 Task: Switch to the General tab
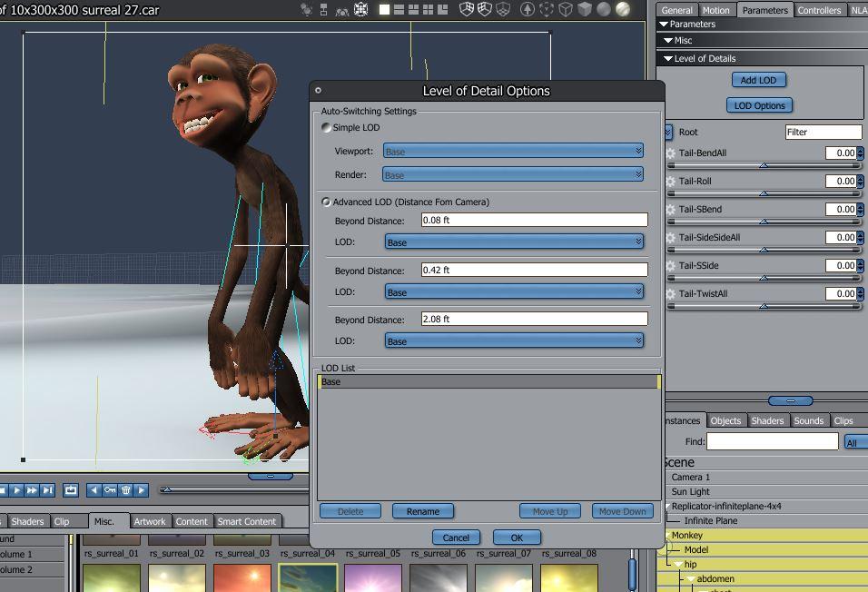676,10
